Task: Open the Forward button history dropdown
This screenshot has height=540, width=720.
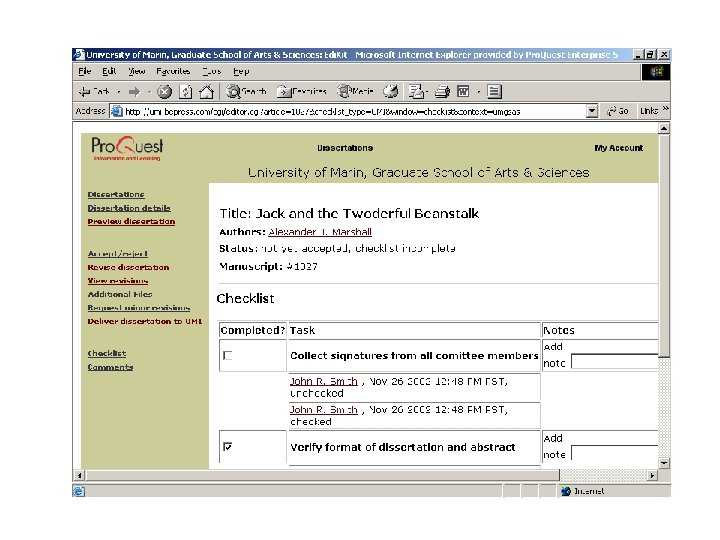Action: (149, 92)
